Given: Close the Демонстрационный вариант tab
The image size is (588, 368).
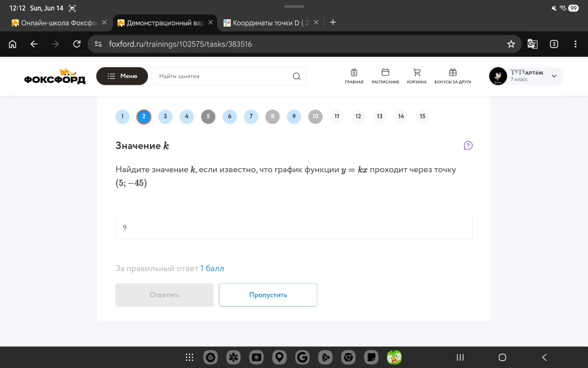Looking at the screenshot, I should tap(210, 22).
